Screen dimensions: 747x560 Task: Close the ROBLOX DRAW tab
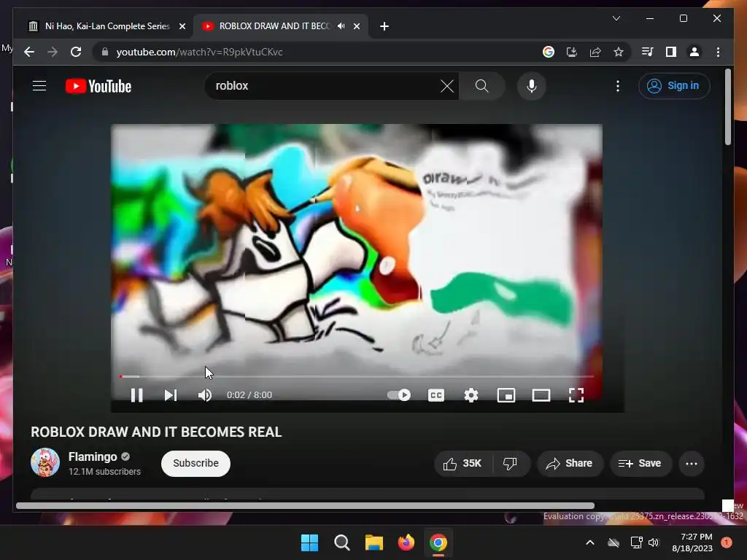click(x=356, y=26)
